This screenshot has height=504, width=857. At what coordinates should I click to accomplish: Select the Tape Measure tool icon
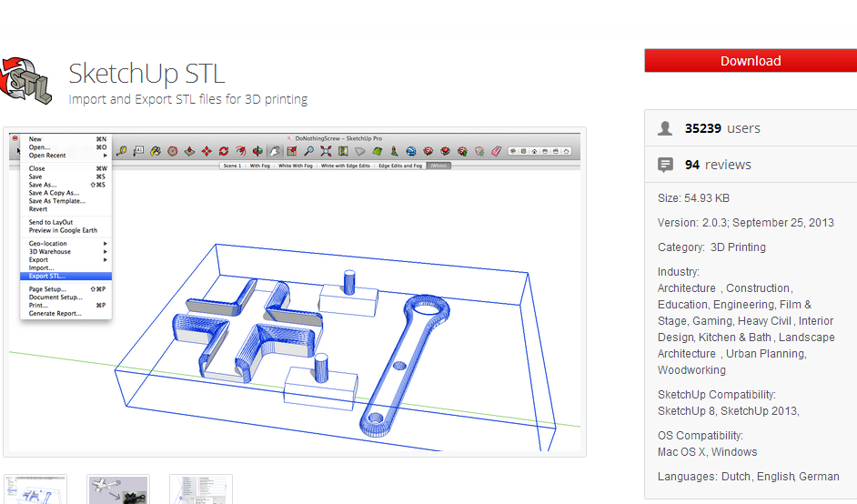[x=121, y=151]
